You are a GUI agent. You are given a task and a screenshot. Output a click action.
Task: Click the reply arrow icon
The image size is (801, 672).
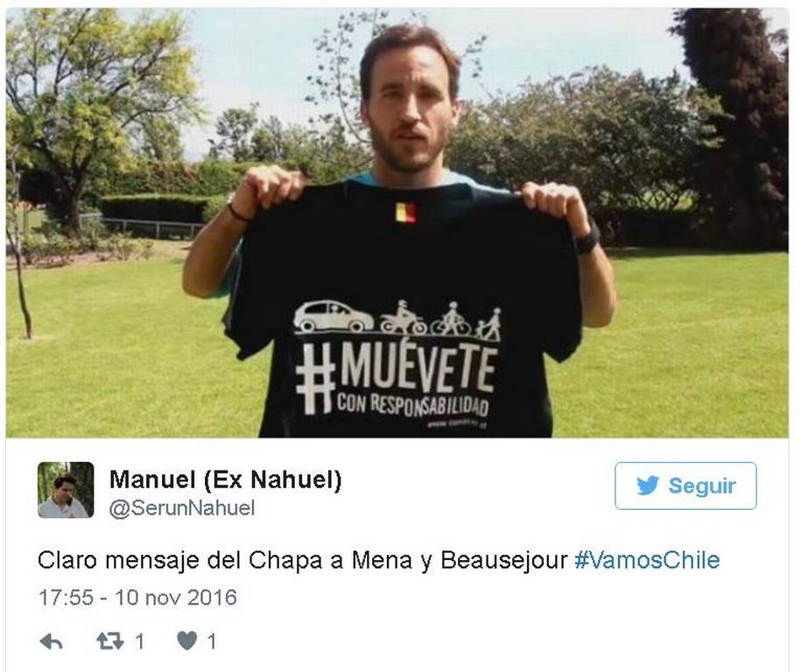click(51, 641)
